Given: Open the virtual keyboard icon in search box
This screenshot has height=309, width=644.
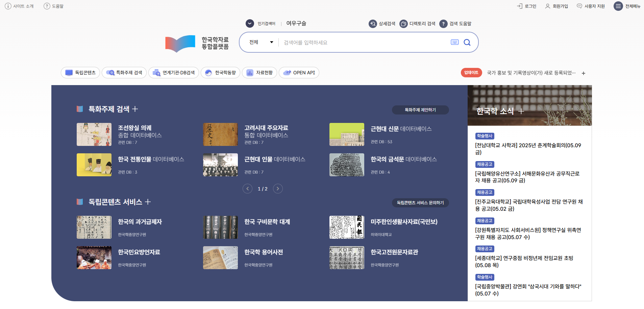Looking at the screenshot, I should click(x=454, y=42).
